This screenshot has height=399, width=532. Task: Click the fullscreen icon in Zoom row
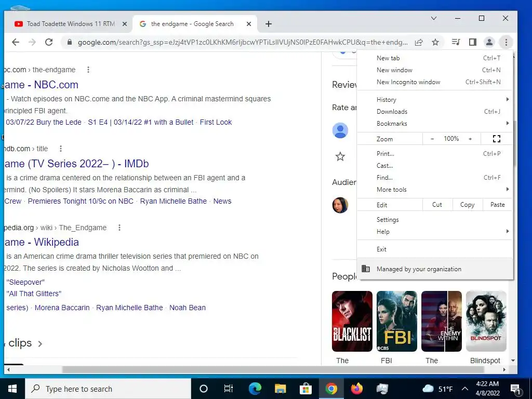[x=496, y=138]
